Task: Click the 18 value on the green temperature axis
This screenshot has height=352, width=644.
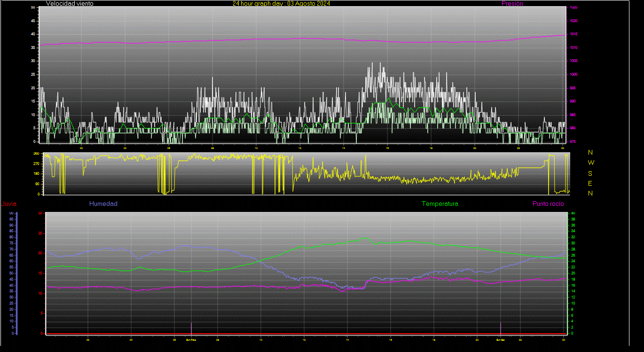Action: 572,279
